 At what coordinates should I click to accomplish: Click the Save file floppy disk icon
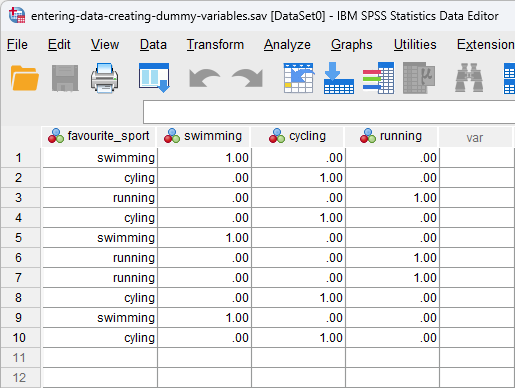[65, 78]
